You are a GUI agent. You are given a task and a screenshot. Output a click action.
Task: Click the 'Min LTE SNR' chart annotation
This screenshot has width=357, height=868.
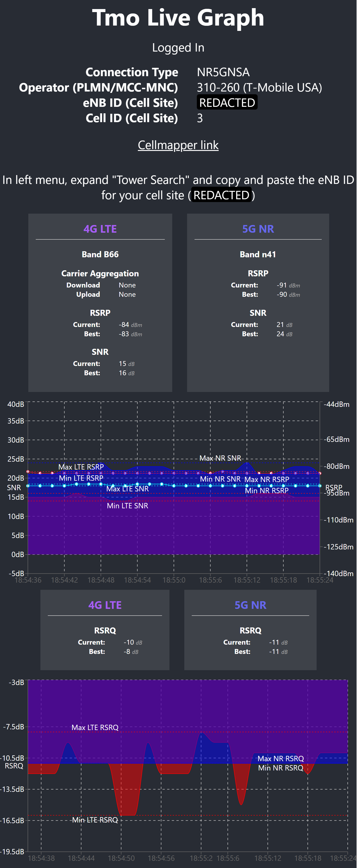[x=128, y=506]
